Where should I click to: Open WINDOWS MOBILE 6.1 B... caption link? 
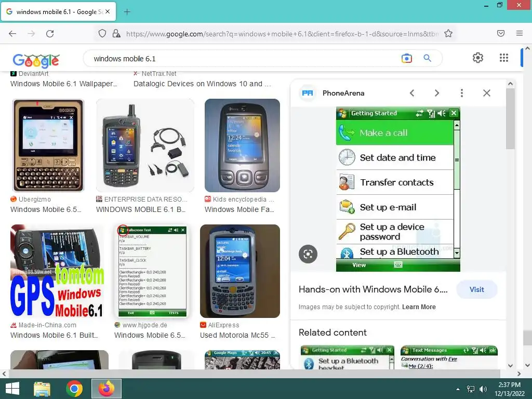(x=141, y=209)
